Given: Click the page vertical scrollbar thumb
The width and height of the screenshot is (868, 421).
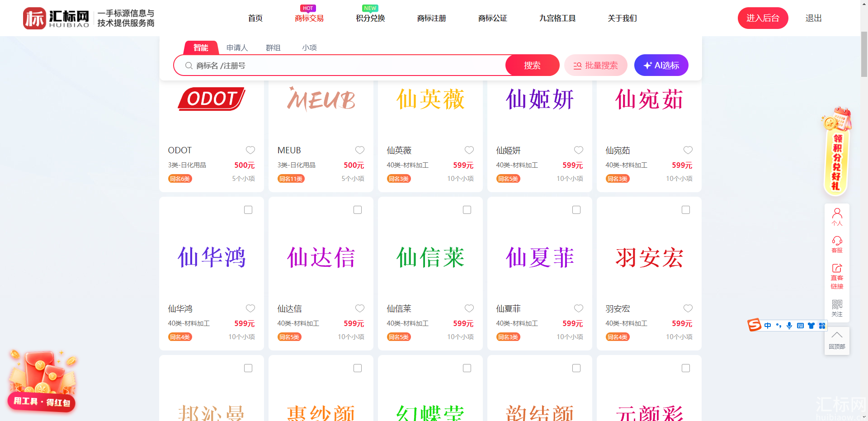Looking at the screenshot, I should click(864, 54).
